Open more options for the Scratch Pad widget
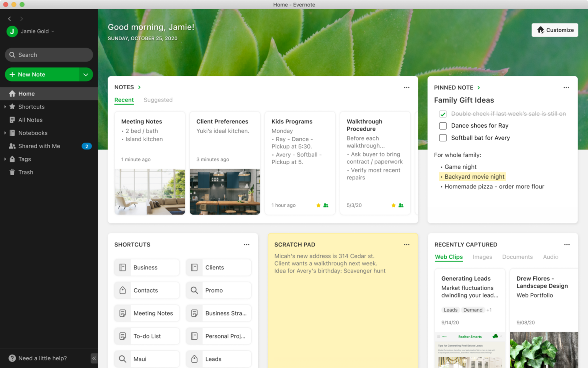Screen dimensions: 588x368 pyautogui.click(x=407, y=244)
